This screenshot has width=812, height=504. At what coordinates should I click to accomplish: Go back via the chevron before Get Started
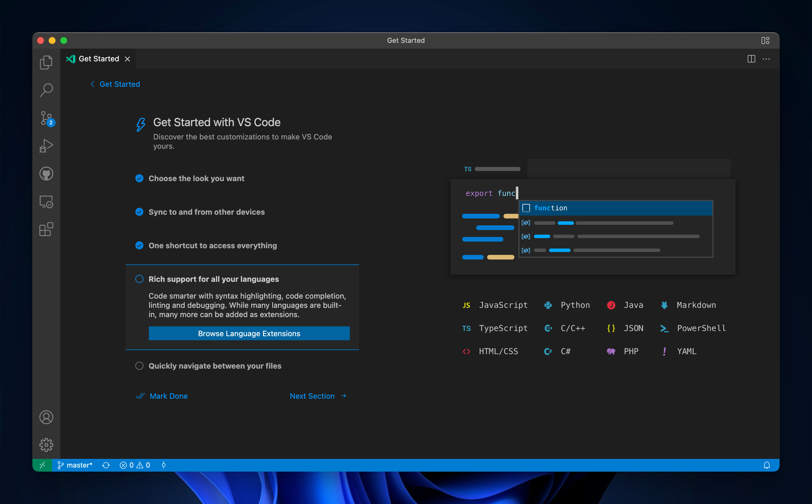(x=92, y=84)
